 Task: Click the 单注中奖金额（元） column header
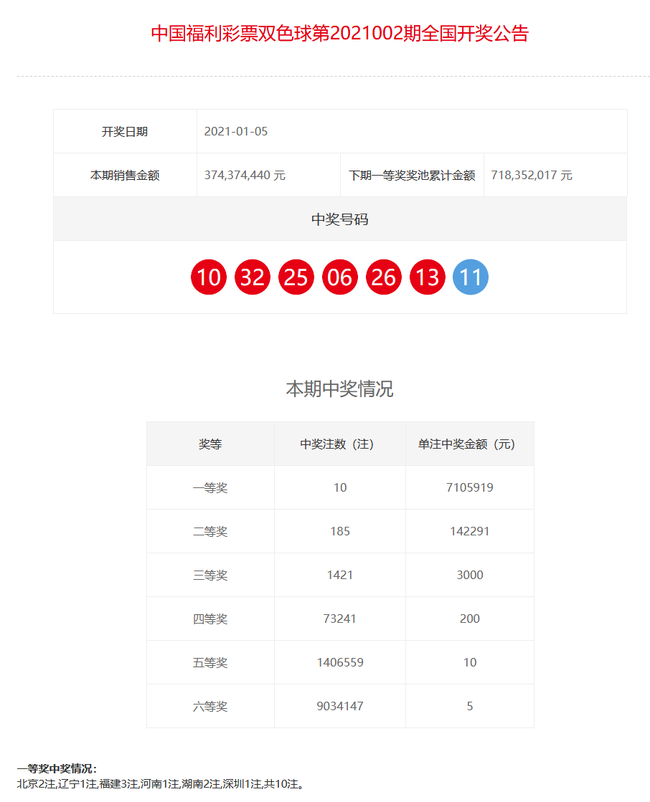[x=469, y=444]
